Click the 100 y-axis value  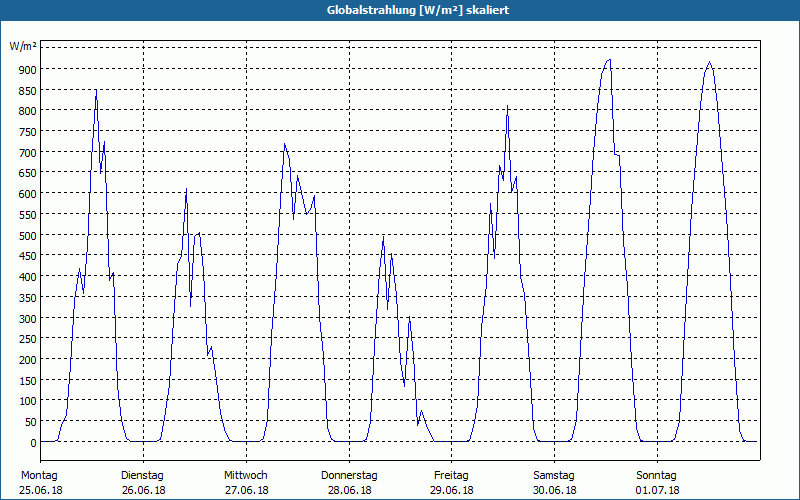click(x=28, y=401)
